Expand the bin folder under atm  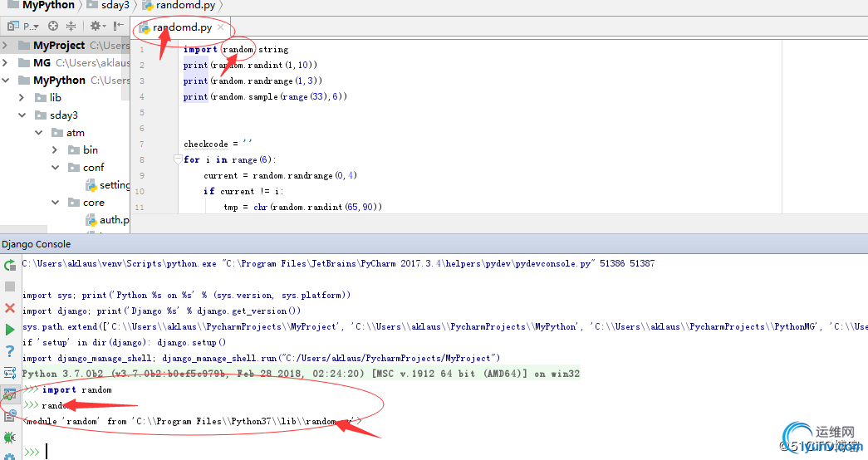tap(54, 150)
